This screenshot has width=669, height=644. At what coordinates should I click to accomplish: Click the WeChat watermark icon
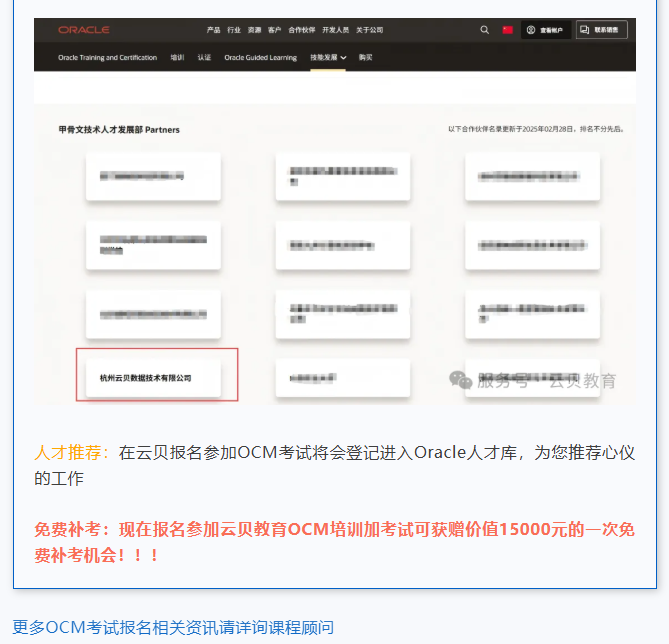pyautogui.click(x=460, y=380)
